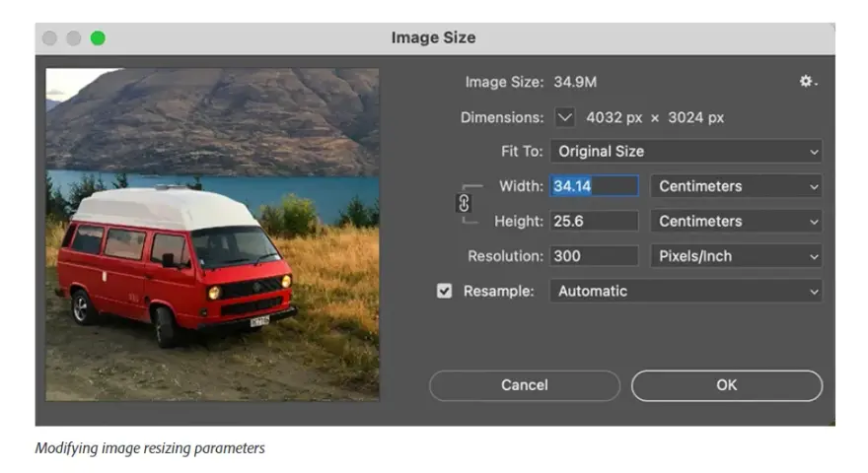
Task: Click the Resolution label
Action: 505,256
